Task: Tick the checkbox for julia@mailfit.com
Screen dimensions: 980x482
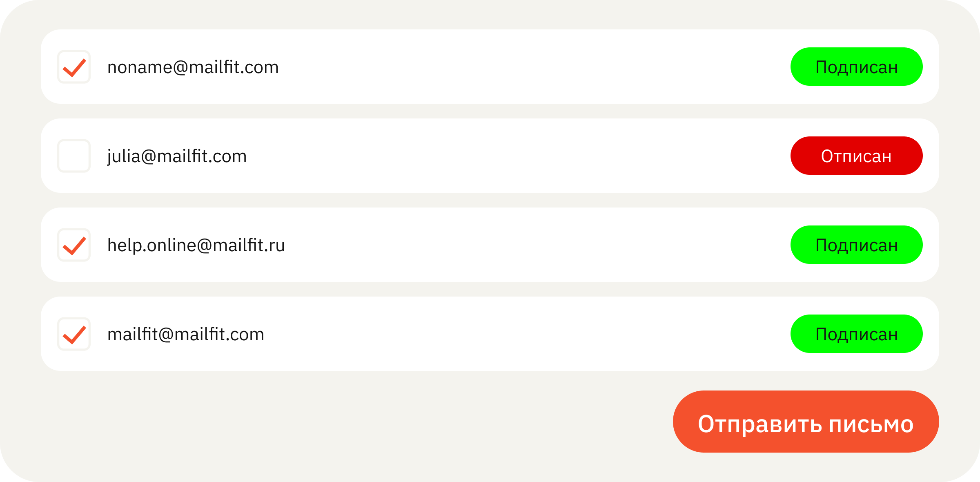Action: [74, 156]
